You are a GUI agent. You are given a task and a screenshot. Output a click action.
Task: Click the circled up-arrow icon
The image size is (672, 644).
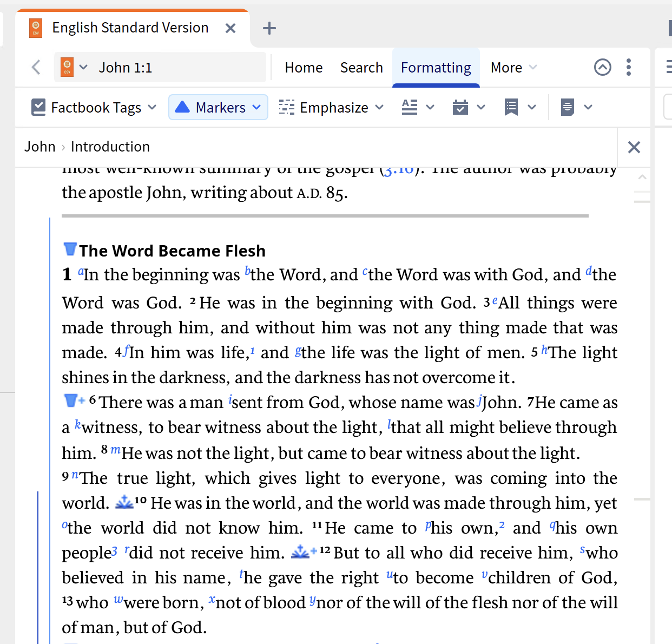point(603,67)
